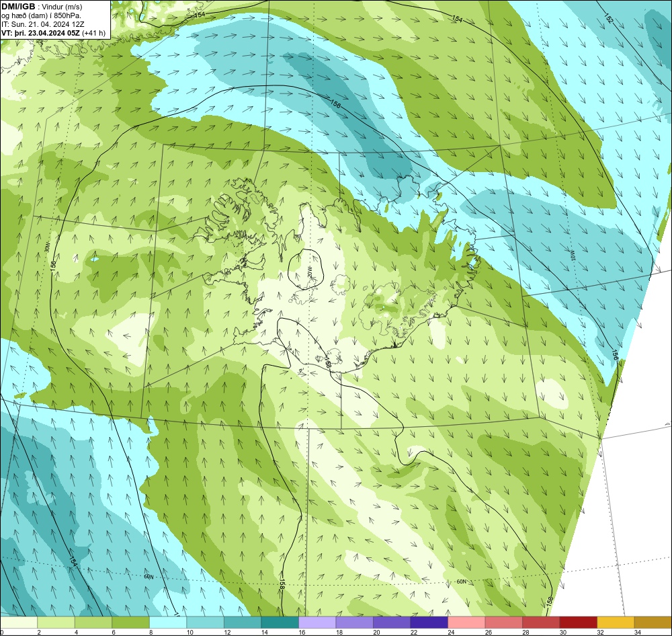Click the legend tick label '24'
Screen dimensions: 672x636
click(452, 632)
